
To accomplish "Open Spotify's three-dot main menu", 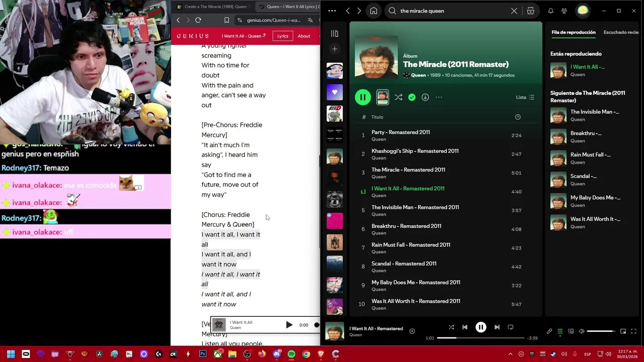I will [332, 11].
